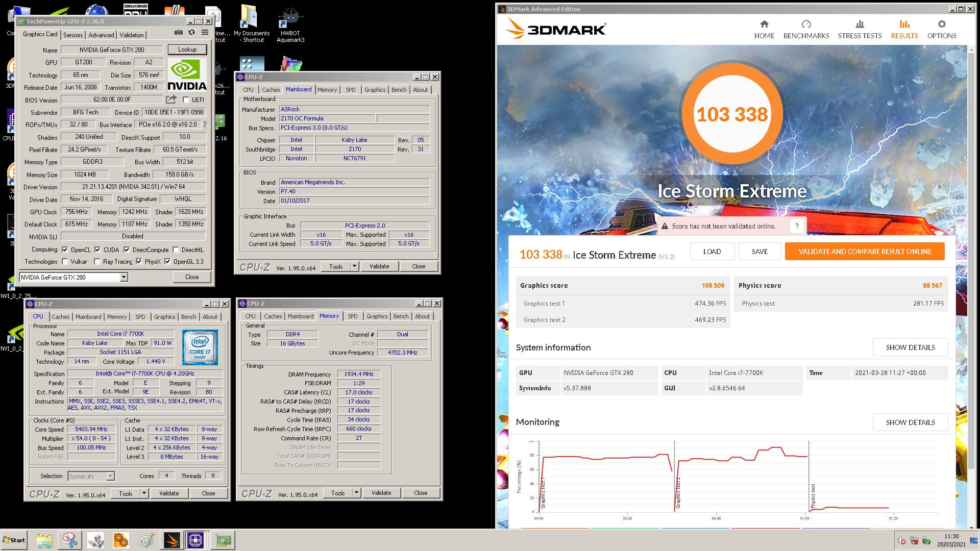Open SPD tab in CPU-Z Mainboard window
This screenshot has width=980, height=551.
coord(350,90)
